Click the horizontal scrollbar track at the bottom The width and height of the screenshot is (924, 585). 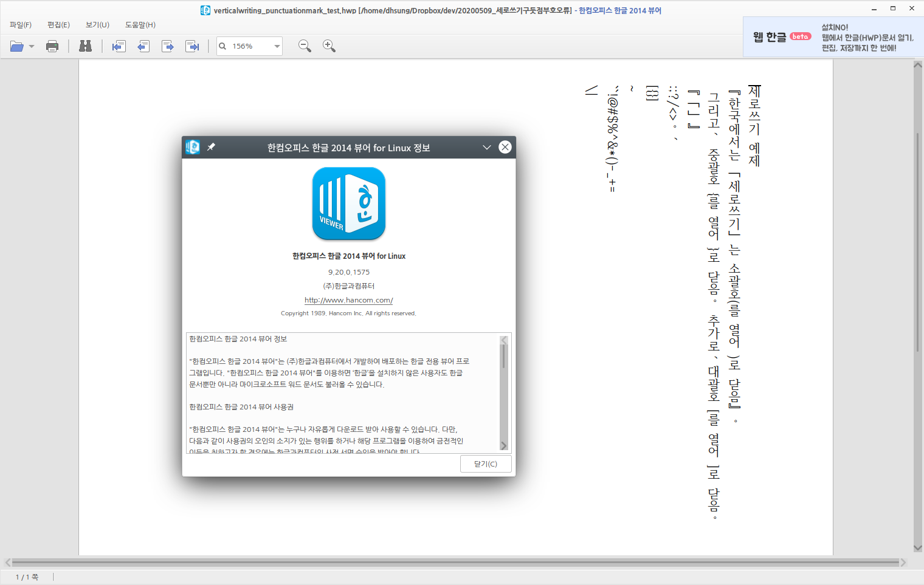(455, 563)
